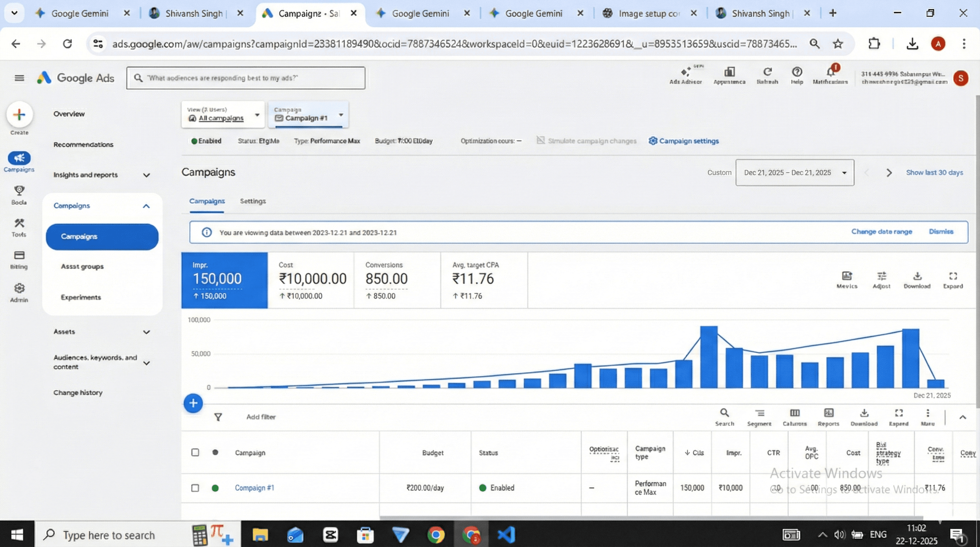The image size is (980, 547).
Task: Open Recommendations in the sidebar
Action: (x=83, y=145)
